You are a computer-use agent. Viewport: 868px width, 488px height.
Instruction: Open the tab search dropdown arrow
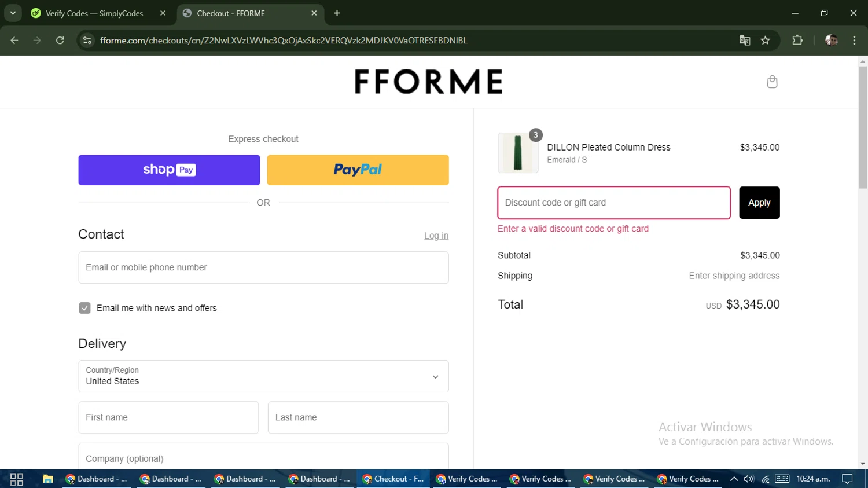point(13,13)
